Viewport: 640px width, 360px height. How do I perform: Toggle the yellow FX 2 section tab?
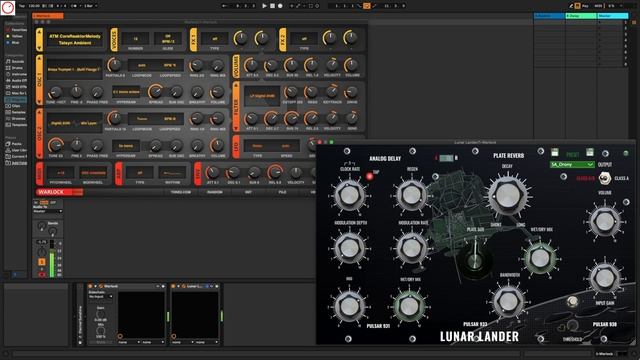tap(282, 40)
